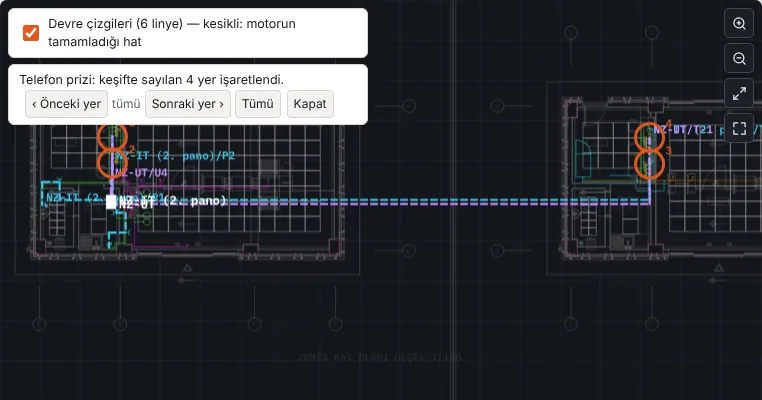The width and height of the screenshot is (762, 400).
Task: Click the 'NZ-UT/T21' label near marker 4
Action: (x=683, y=130)
